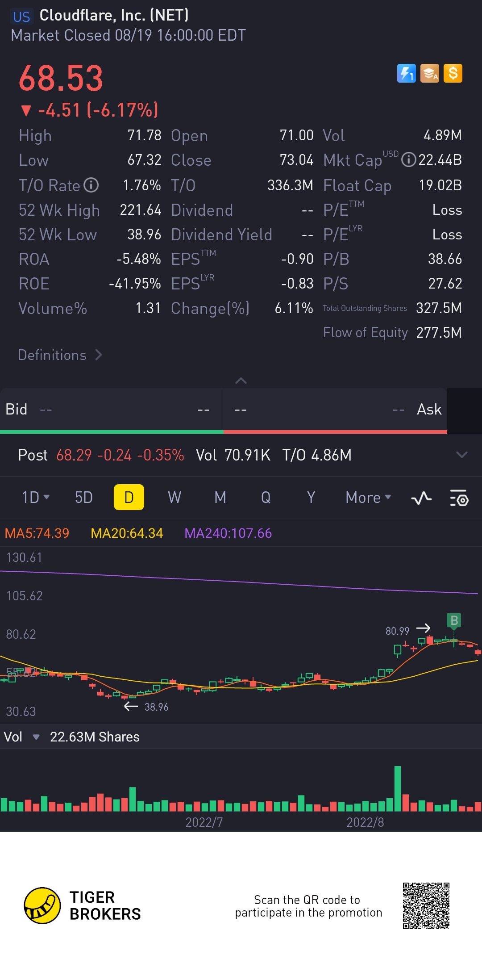Screen dimensions: 482x980
Task: Tap Flow of Equity 277.5M
Action: [439, 332]
